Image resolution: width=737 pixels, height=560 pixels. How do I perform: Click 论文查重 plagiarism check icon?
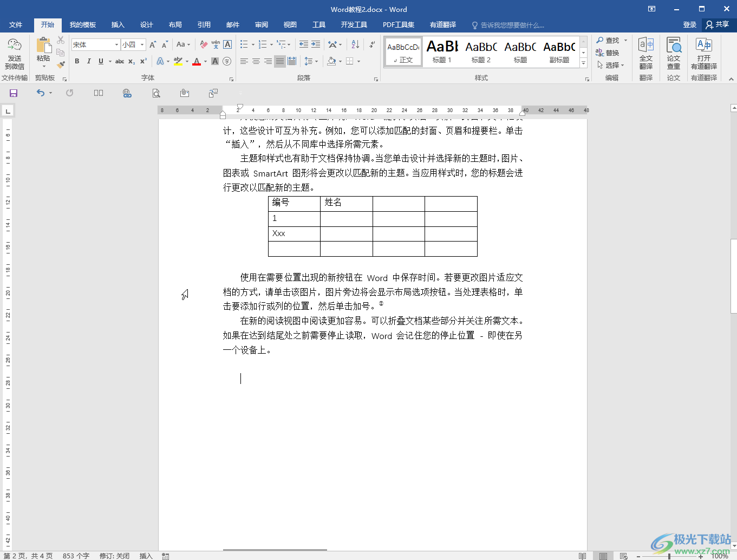pyautogui.click(x=674, y=54)
